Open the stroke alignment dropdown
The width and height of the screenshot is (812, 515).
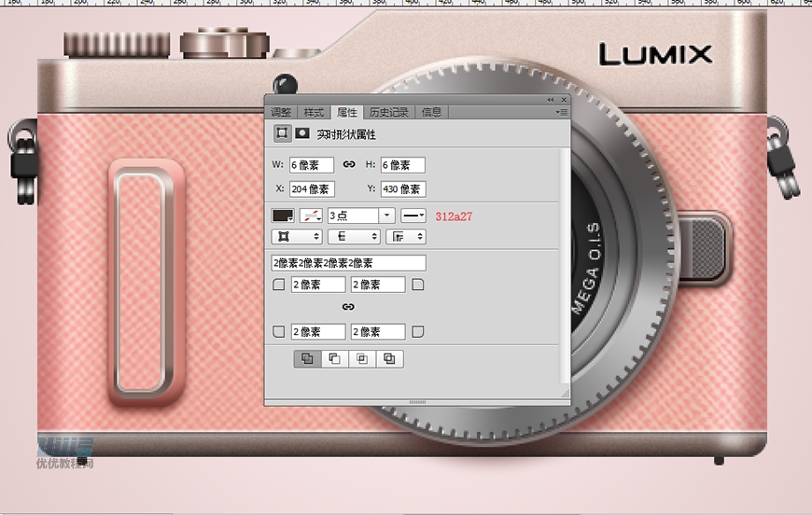click(x=297, y=237)
